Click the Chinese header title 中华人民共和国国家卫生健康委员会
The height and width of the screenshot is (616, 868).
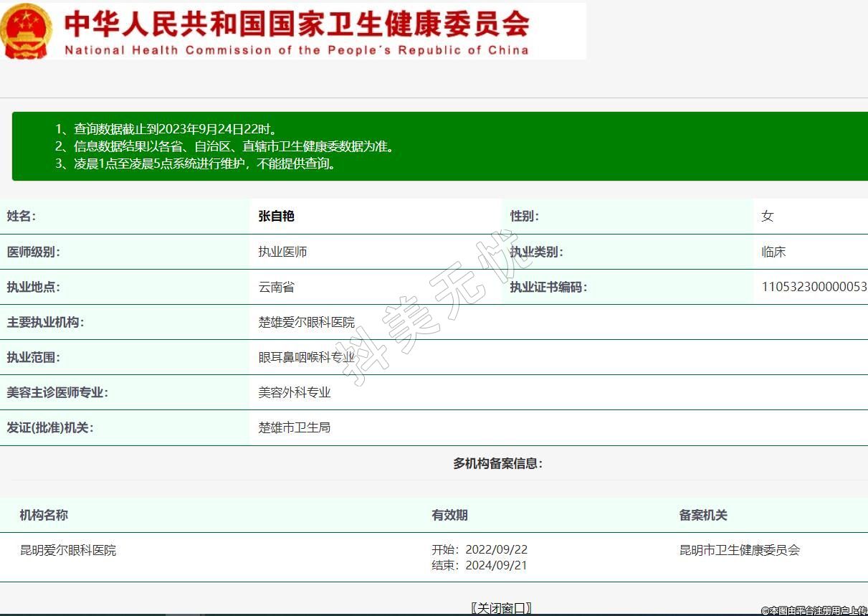pos(297,24)
